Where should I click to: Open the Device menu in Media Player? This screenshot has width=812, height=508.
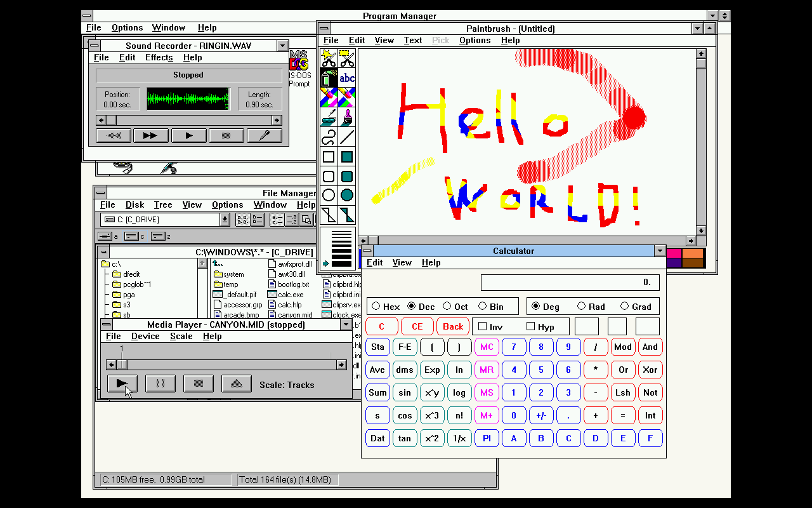tap(145, 336)
